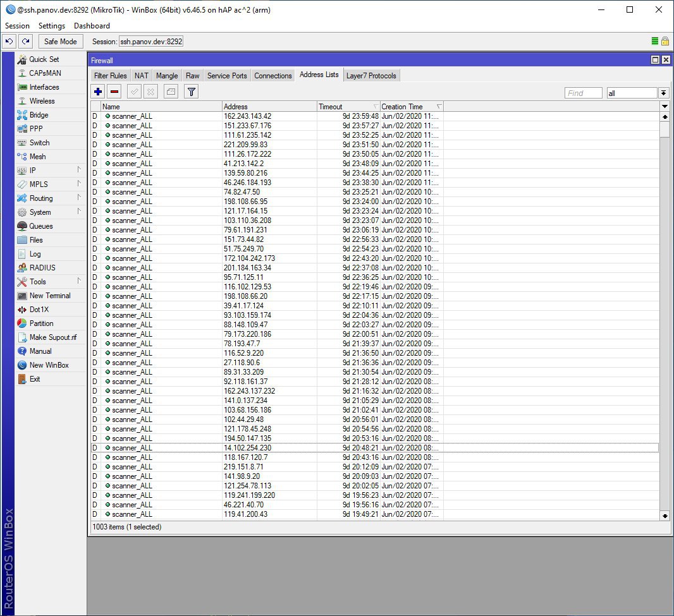
Task: Click the Disable cross toolbar icon
Action: (151, 92)
